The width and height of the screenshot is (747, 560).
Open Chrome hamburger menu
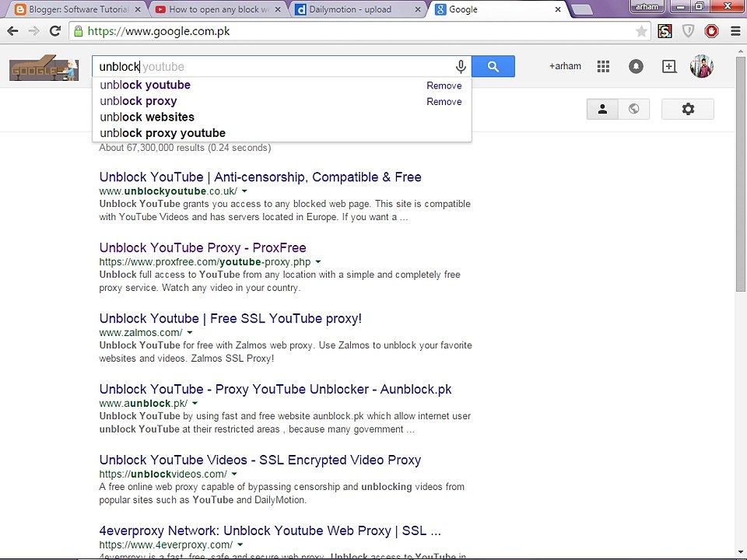click(x=735, y=32)
